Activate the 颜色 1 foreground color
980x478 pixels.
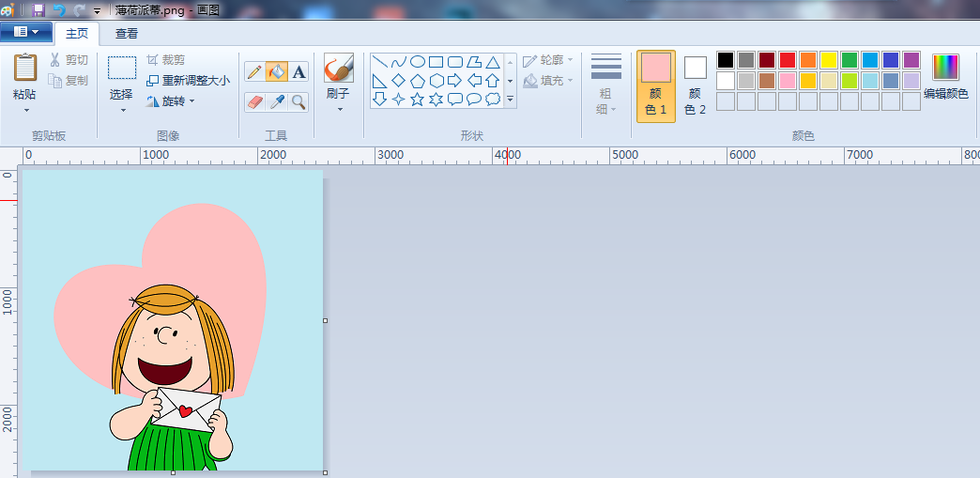tap(655, 86)
